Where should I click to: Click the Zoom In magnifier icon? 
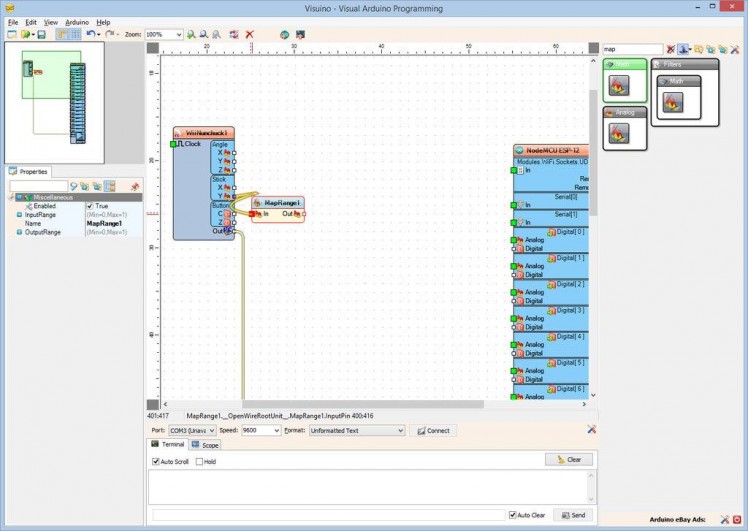pyautogui.click(x=191, y=34)
